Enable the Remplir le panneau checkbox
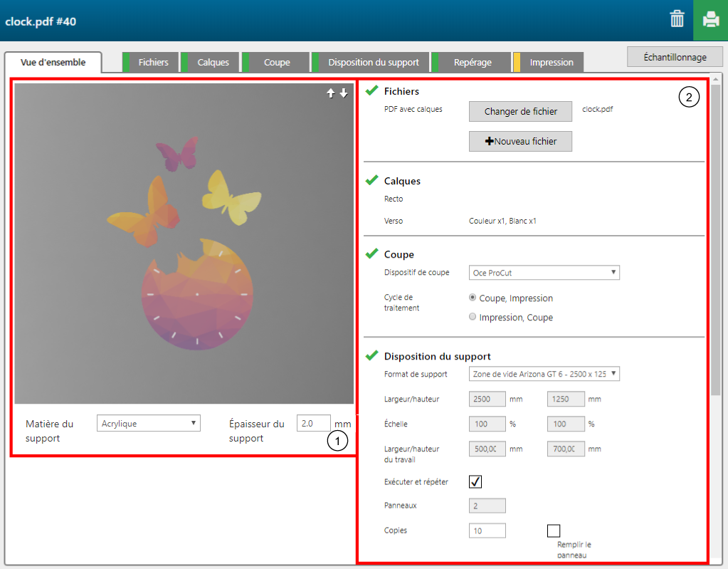 coord(554,531)
